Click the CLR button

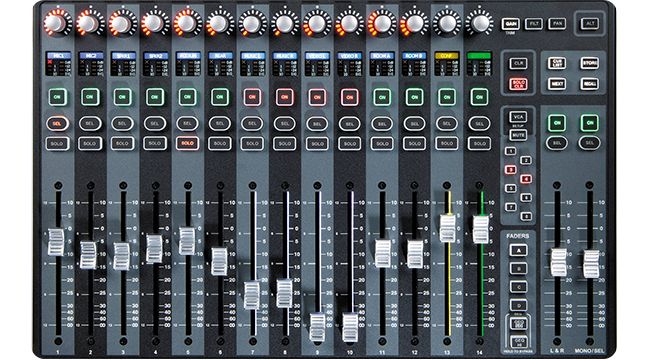click(x=518, y=63)
